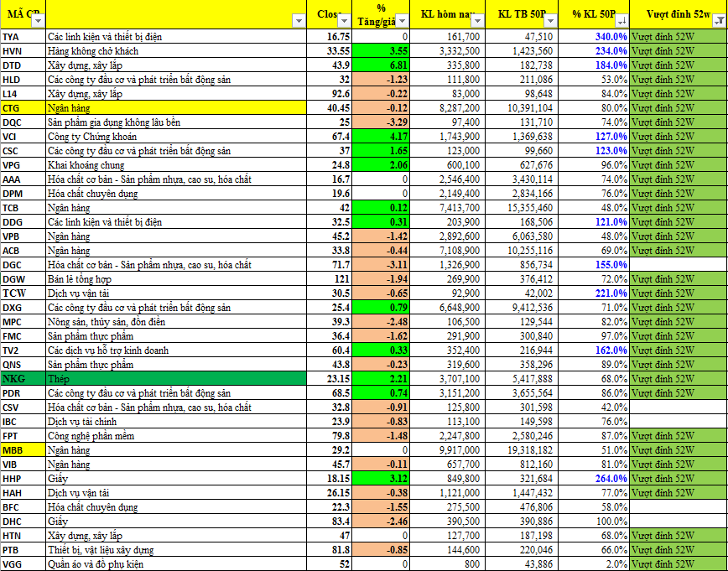Open the industry name column filter arrow

(299, 22)
